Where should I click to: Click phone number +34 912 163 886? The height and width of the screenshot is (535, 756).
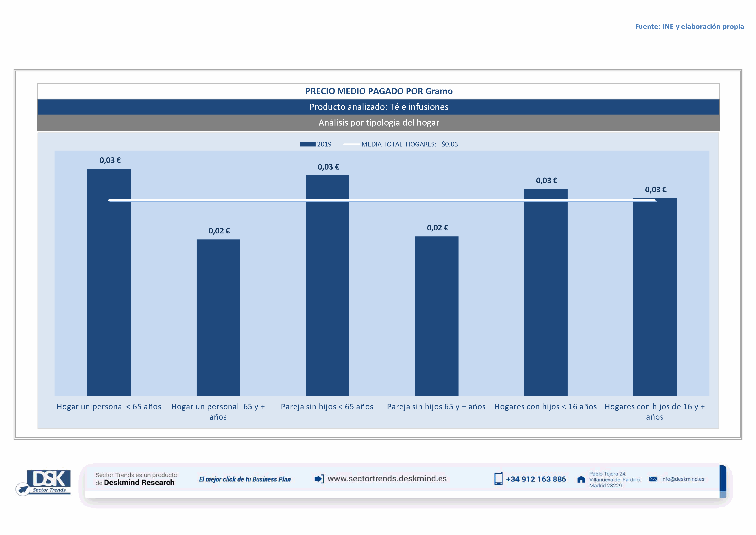point(536,479)
